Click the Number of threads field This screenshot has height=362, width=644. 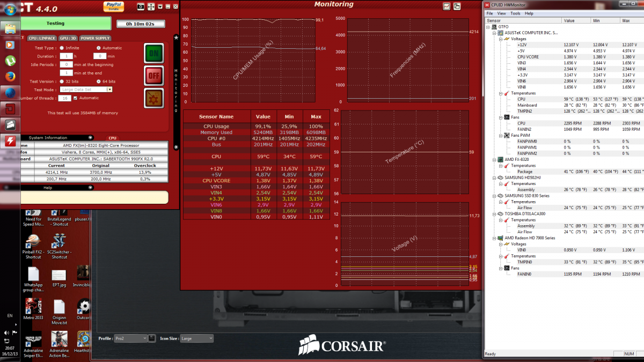point(65,98)
